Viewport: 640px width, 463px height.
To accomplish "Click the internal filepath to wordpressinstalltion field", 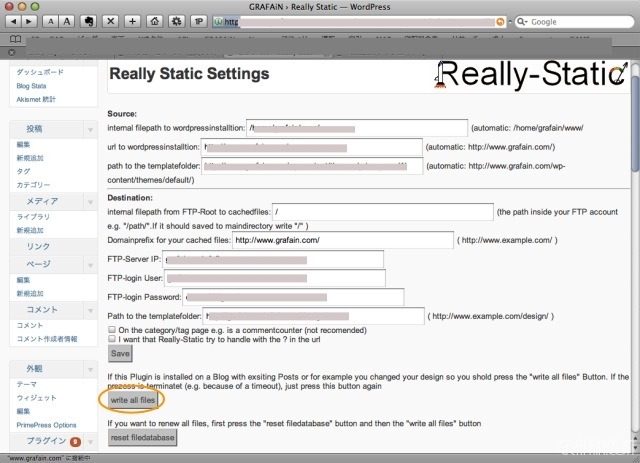I will 357,128.
